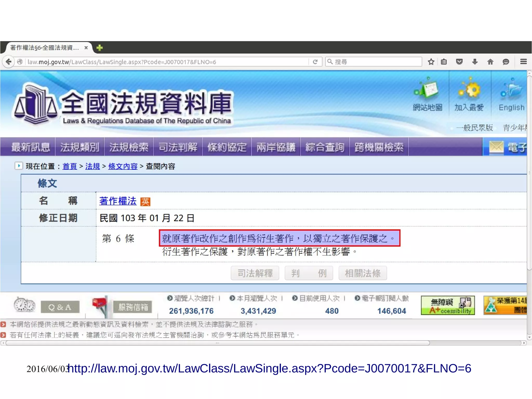Click the 首頁 breadcrumb link
The width and height of the screenshot is (532, 399).
pyautogui.click(x=70, y=166)
